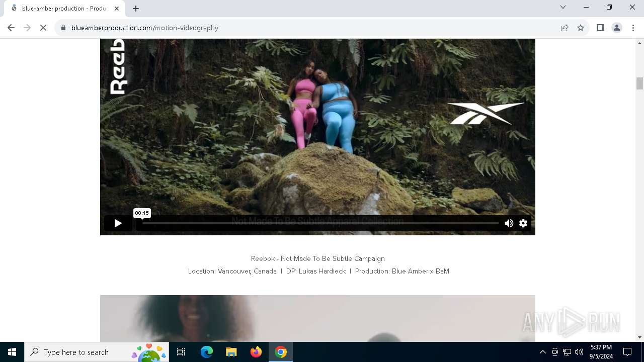Share this page icon

pyautogui.click(x=565, y=28)
